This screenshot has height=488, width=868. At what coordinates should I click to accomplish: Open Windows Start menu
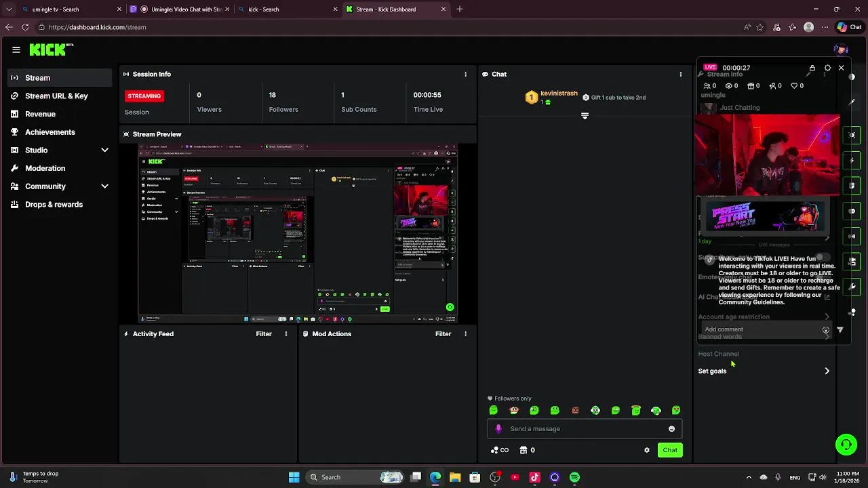click(x=294, y=477)
